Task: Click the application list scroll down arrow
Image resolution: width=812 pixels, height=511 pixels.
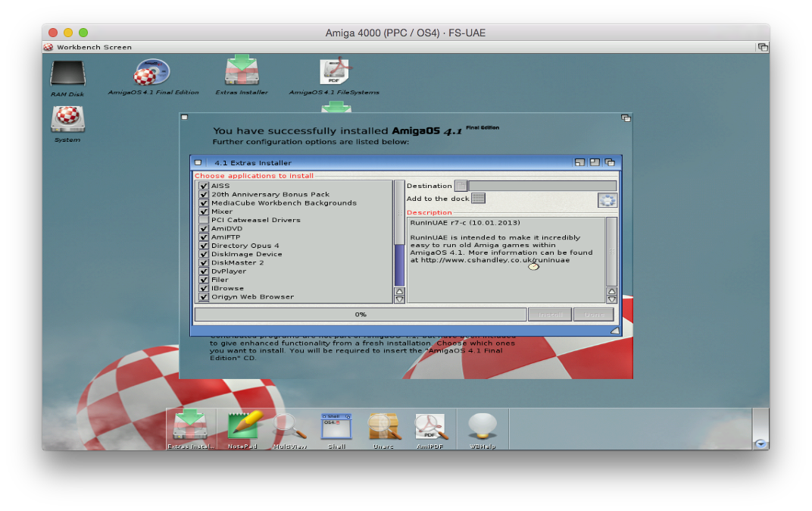Action: tap(399, 299)
